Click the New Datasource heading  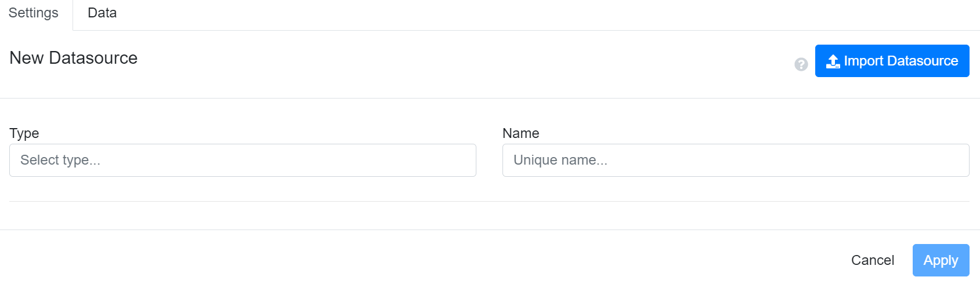(x=74, y=58)
